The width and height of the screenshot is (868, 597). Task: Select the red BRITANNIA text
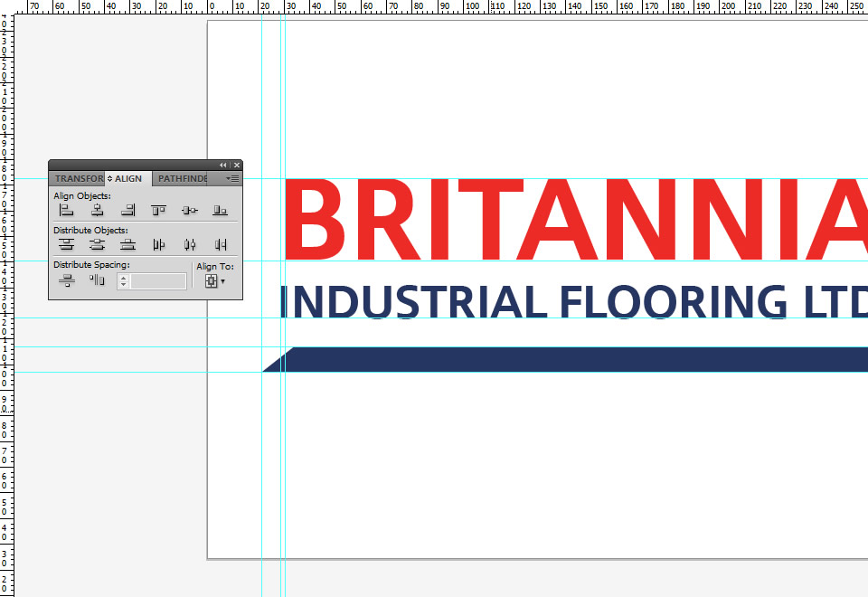point(576,219)
